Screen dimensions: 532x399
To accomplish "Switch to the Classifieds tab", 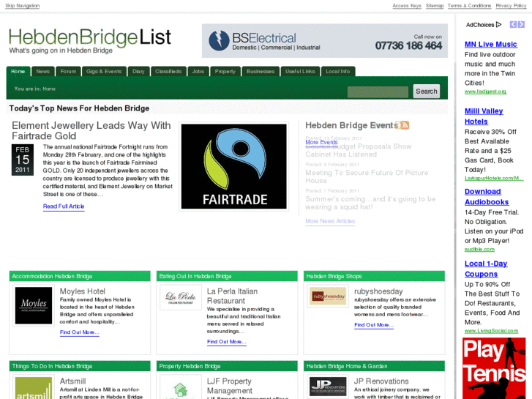I will click(168, 71).
